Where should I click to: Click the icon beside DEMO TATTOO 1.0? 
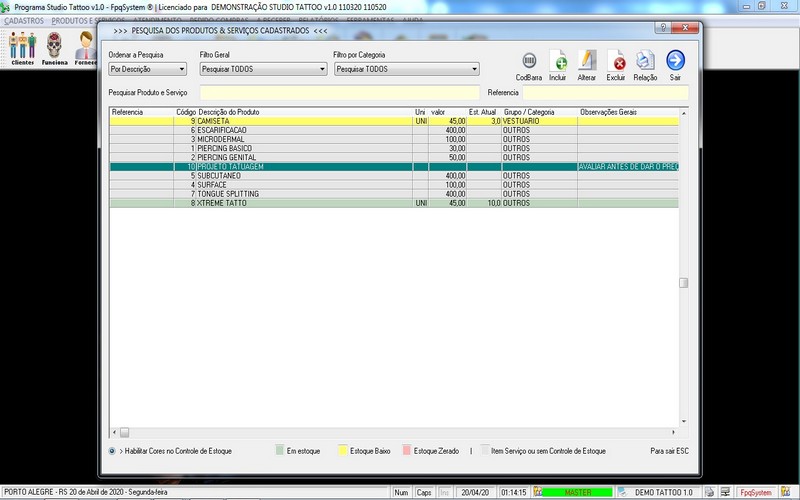point(622,492)
